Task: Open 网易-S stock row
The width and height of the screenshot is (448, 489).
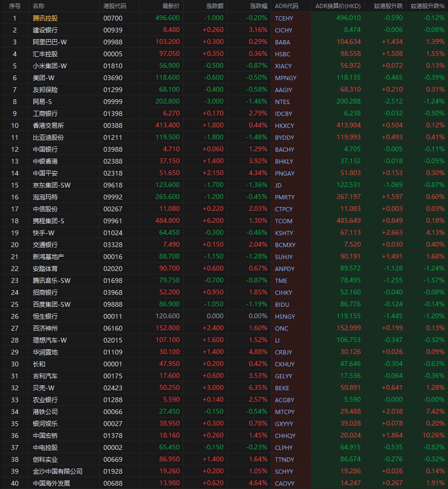Action: tap(224, 101)
